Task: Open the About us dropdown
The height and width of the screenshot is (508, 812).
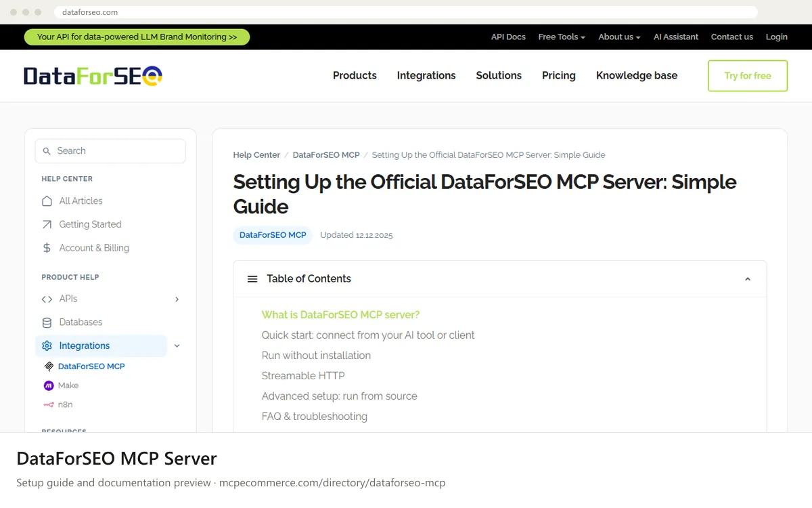Action: click(x=619, y=37)
